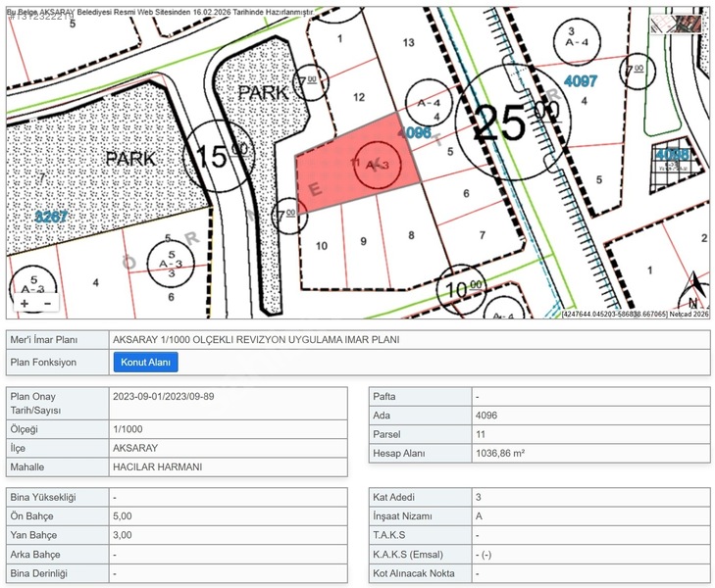Click the plan name AKSARAY 1/1000 row
715x588 pixels.
pos(358,340)
